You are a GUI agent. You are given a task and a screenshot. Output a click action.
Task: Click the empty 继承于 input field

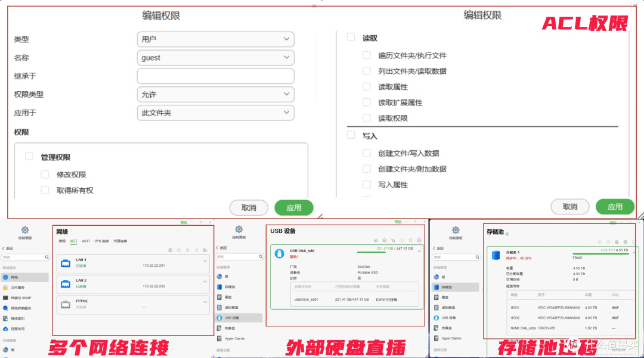216,76
